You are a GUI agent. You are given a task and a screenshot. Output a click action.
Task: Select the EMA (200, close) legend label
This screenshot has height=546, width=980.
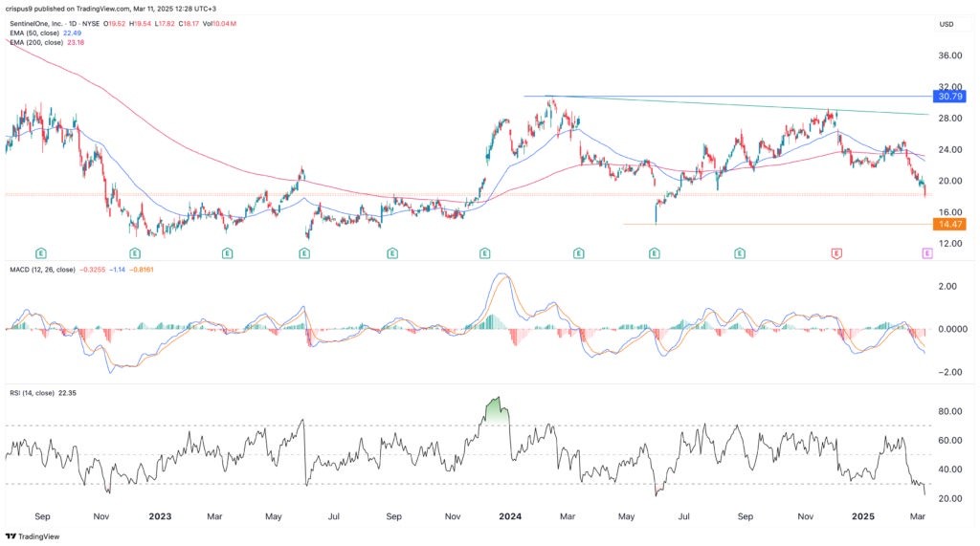tap(35, 45)
